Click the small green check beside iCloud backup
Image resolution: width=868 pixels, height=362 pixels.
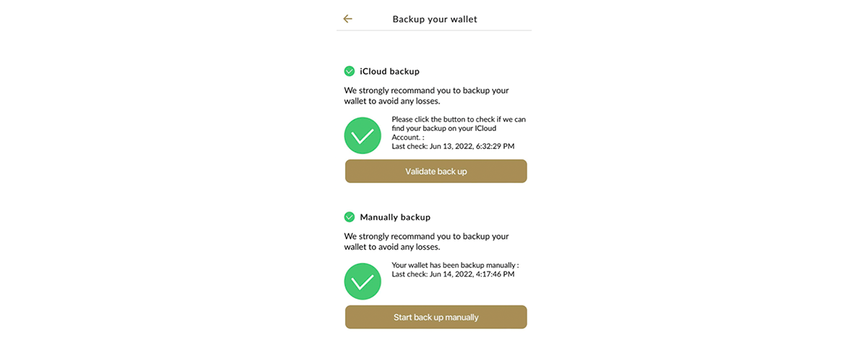pos(349,71)
